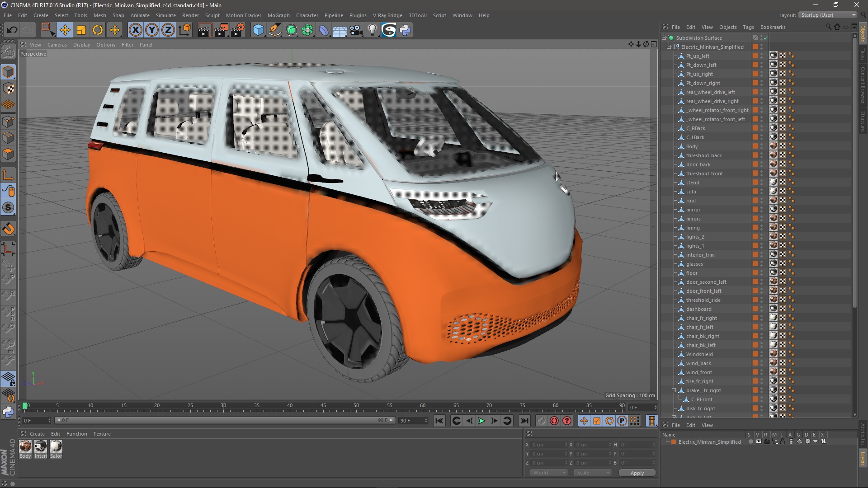
Task: Add a Light object
Action: pyautogui.click(x=372, y=30)
